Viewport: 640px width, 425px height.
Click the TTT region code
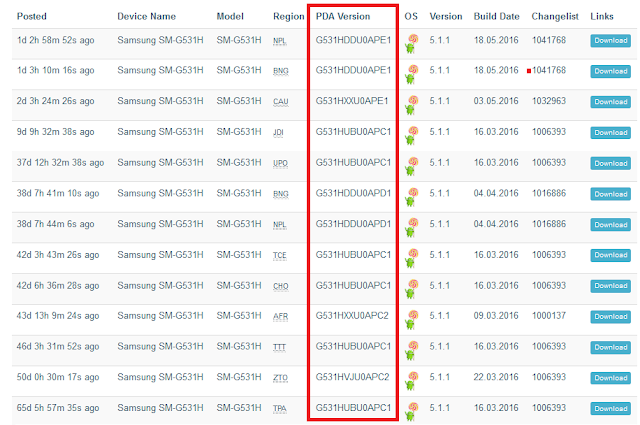pyautogui.click(x=279, y=347)
